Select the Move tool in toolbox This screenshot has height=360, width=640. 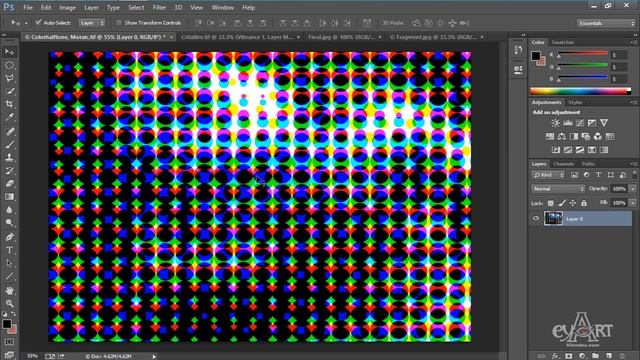coord(9,52)
